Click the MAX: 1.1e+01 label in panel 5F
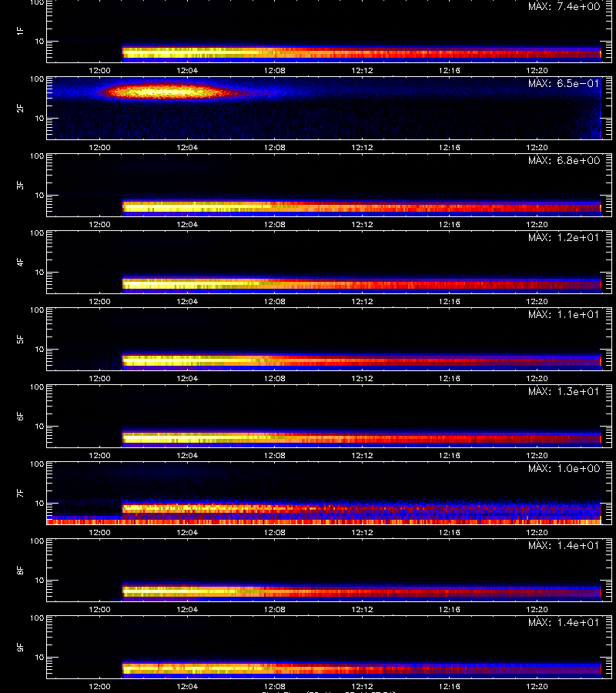The width and height of the screenshot is (616, 693). (x=564, y=315)
